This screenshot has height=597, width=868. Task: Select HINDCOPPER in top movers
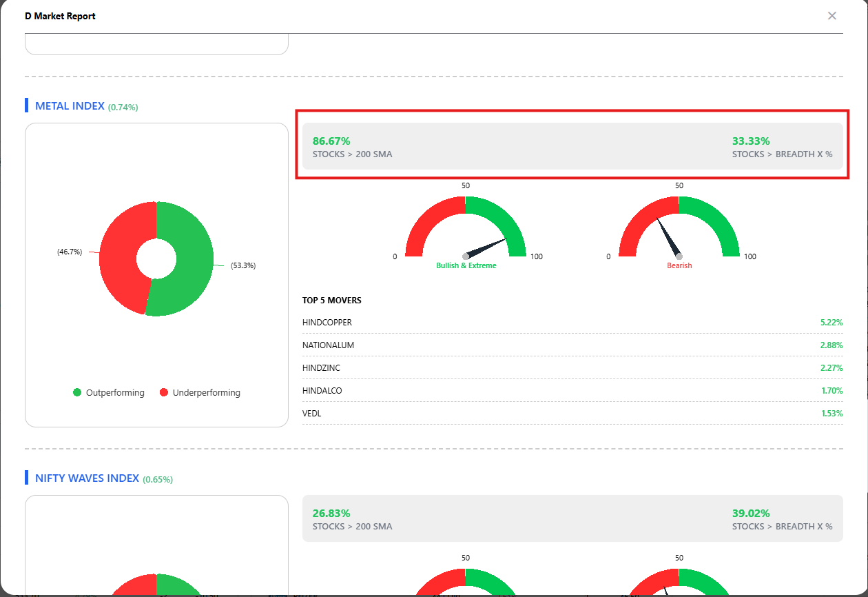(327, 323)
